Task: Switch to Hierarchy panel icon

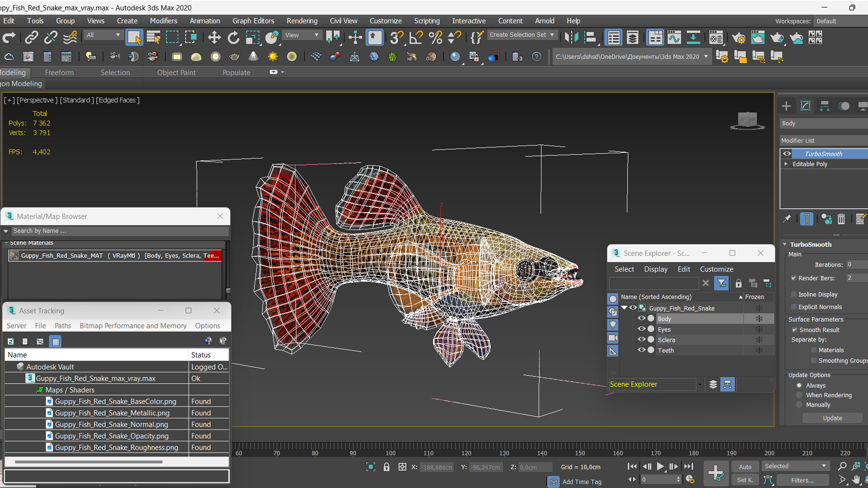Action: [x=825, y=106]
